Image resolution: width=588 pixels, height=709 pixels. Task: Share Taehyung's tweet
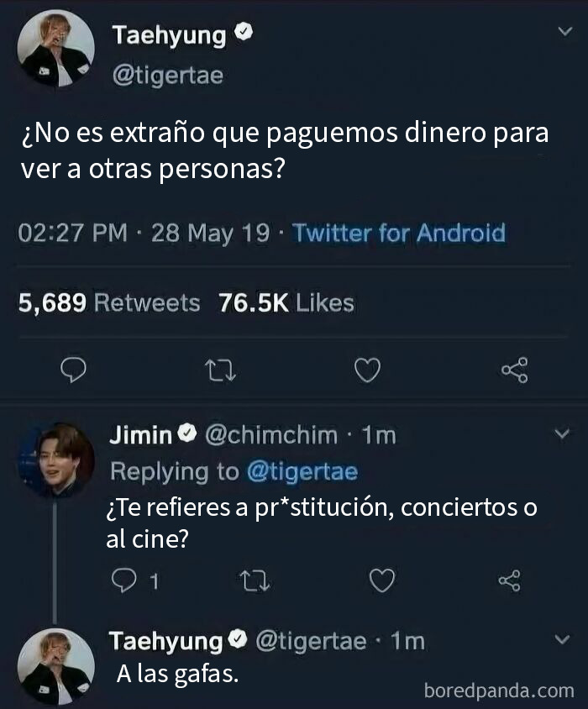point(513,368)
